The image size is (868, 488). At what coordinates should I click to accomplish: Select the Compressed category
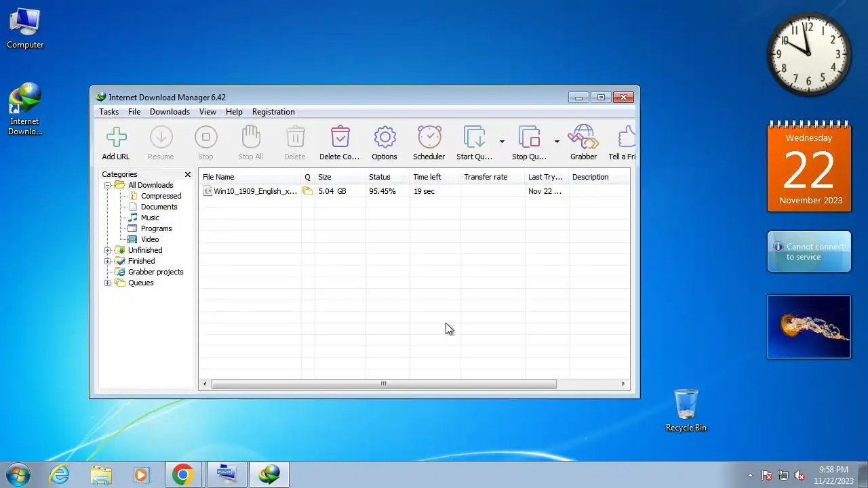pos(161,196)
